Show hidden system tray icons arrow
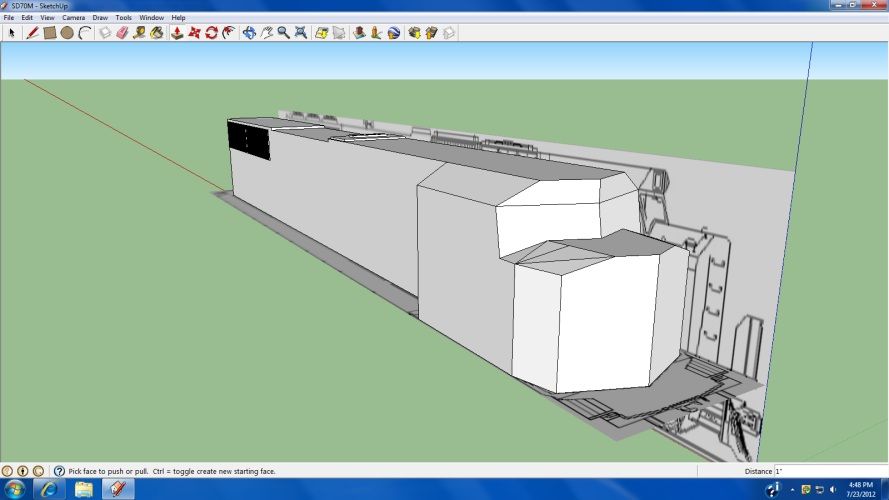 click(x=792, y=490)
